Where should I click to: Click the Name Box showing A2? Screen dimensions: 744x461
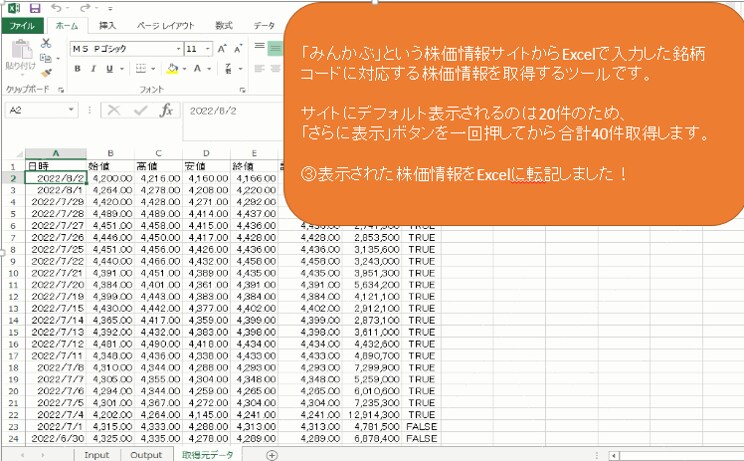(x=36, y=111)
